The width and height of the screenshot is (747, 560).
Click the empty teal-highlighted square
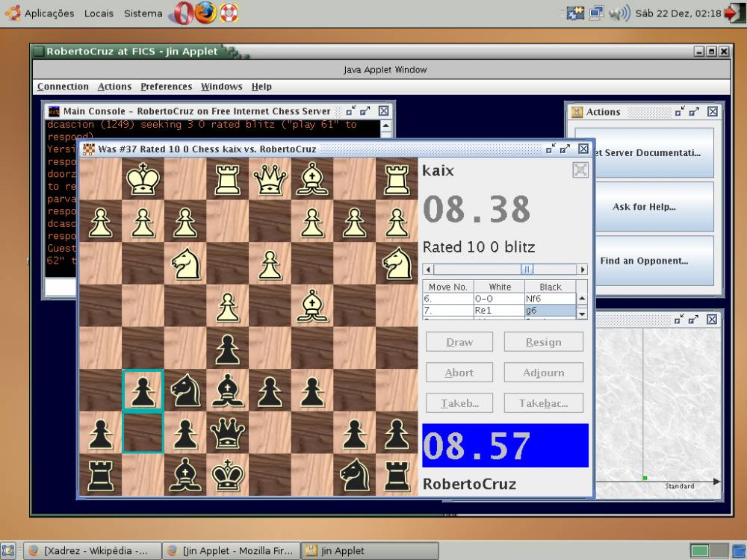143,432
